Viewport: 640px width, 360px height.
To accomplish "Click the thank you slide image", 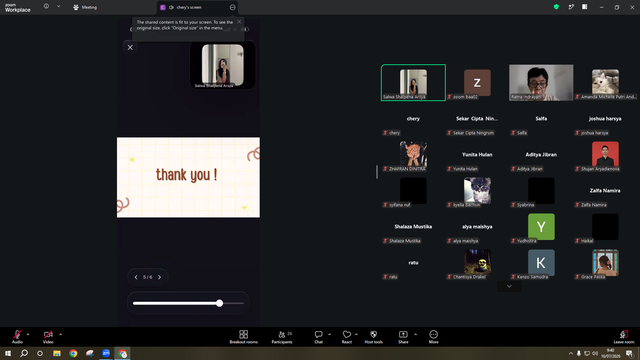I will (188, 177).
